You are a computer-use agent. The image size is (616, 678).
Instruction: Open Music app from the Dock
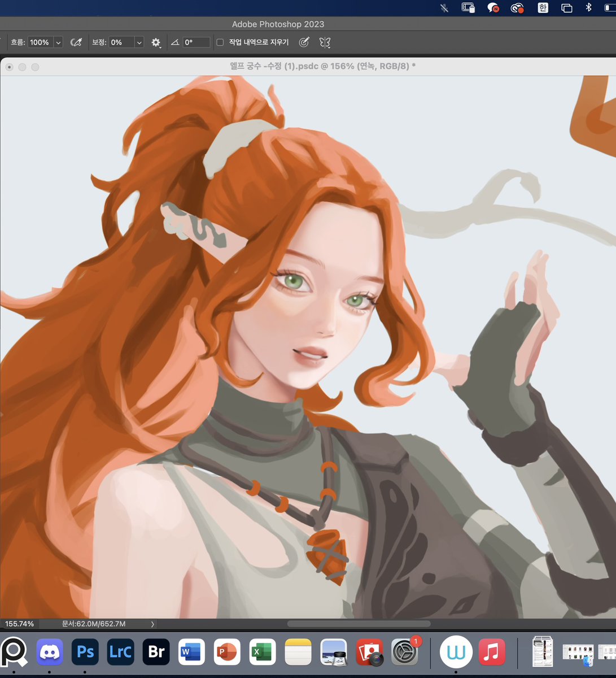(492, 651)
